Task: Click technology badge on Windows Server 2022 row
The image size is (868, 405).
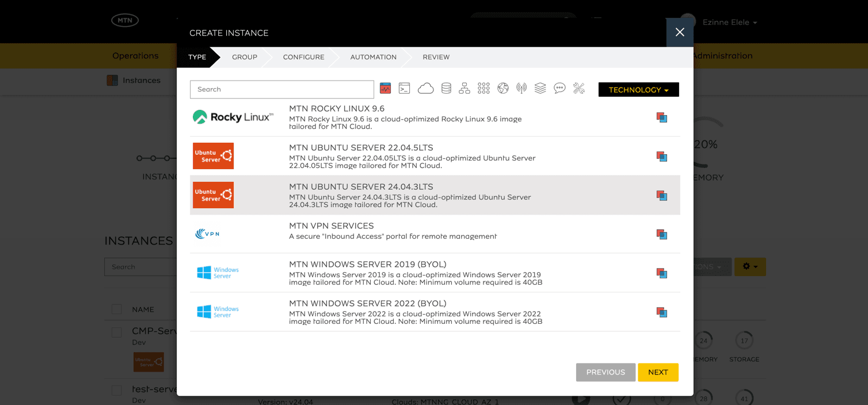Action: coord(662,312)
